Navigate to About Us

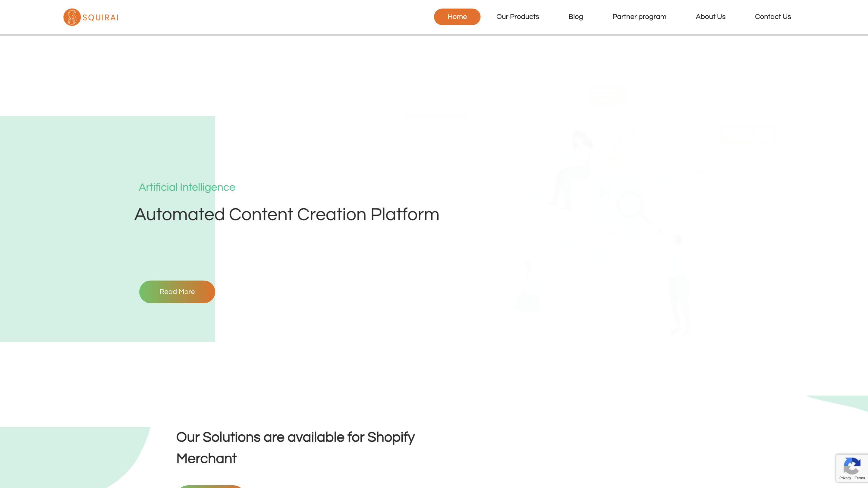(x=710, y=17)
